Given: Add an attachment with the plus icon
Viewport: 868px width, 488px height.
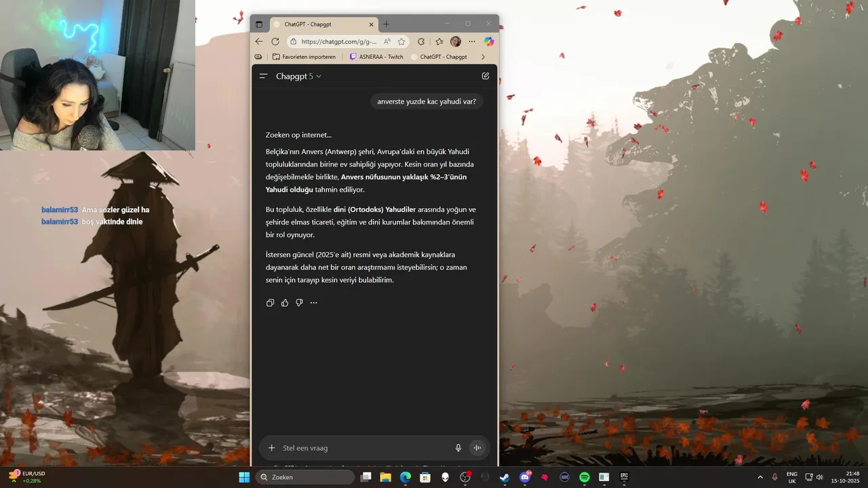Looking at the screenshot, I should 272,448.
